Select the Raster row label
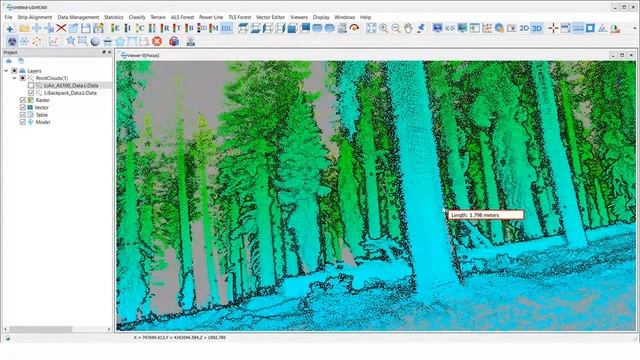The image size is (640, 360). coord(42,100)
